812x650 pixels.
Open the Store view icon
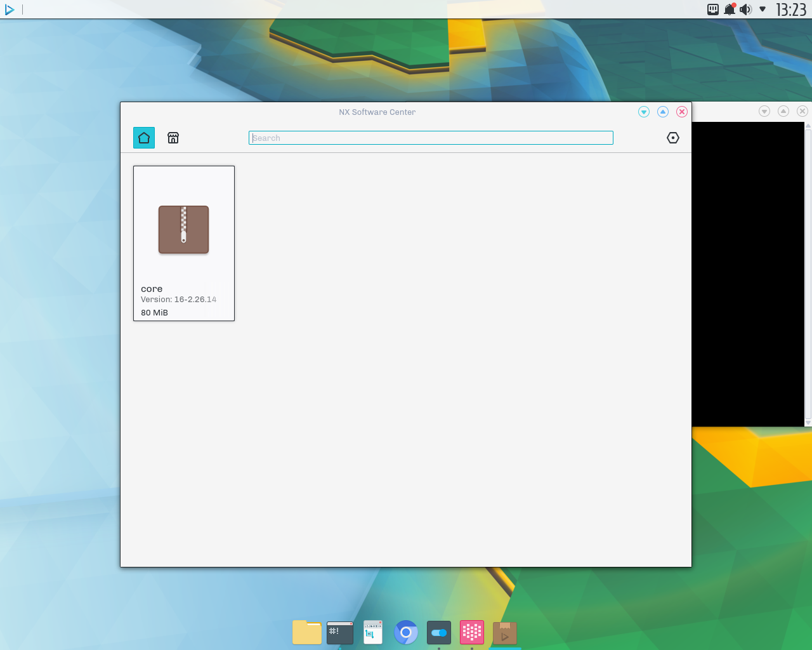pyautogui.click(x=173, y=138)
